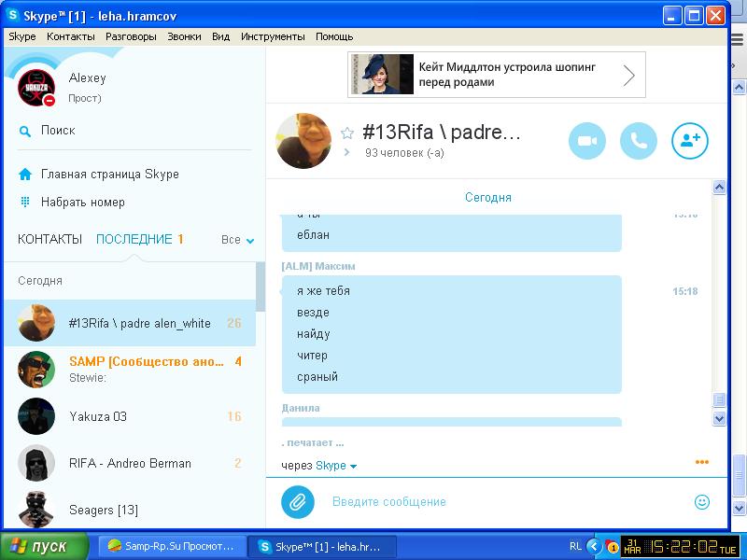Open Набрать номер dial pad
Viewport: 747px width, 560px height.
pyautogui.click(x=83, y=203)
